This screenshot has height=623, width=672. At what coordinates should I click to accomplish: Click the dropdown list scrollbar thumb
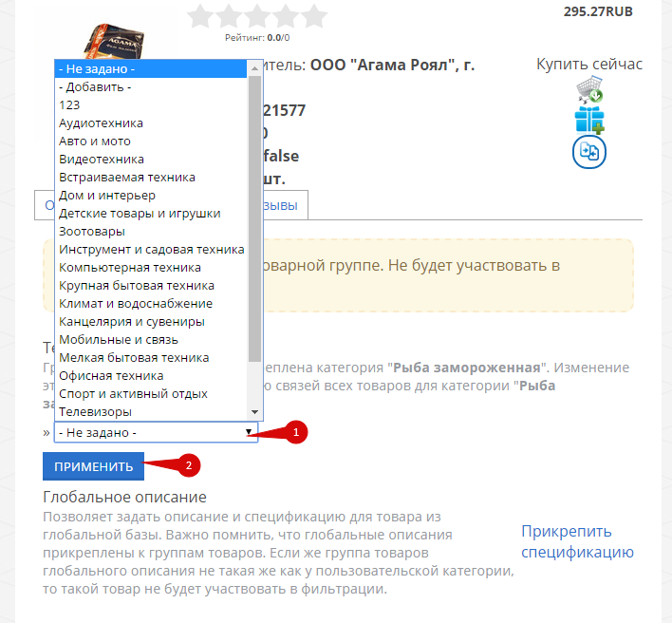254,218
